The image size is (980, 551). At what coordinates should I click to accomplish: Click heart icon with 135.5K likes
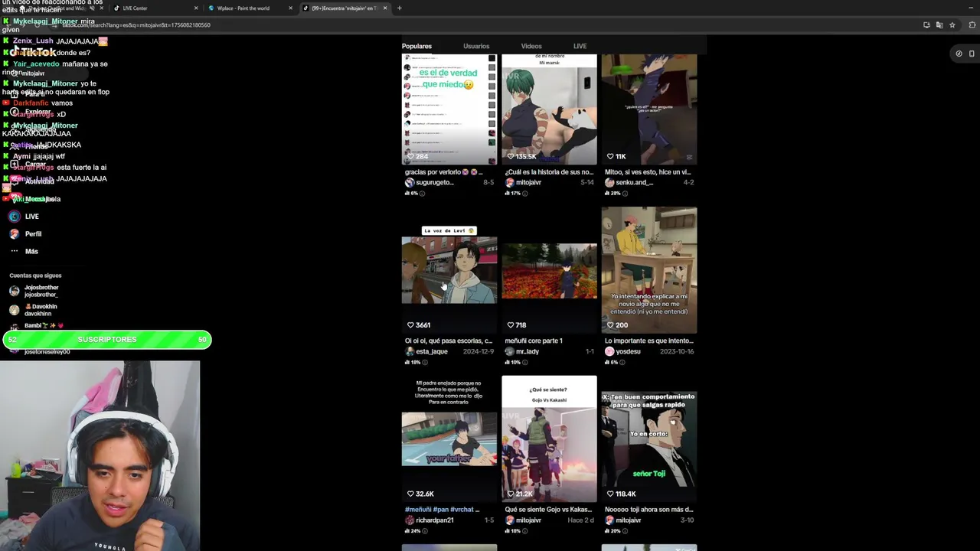coord(510,156)
